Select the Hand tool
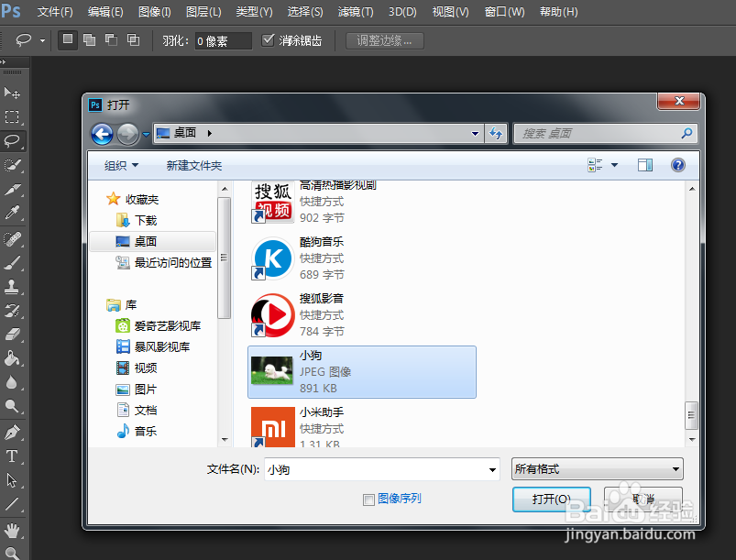Image resolution: width=736 pixels, height=560 pixels. pos(14,531)
